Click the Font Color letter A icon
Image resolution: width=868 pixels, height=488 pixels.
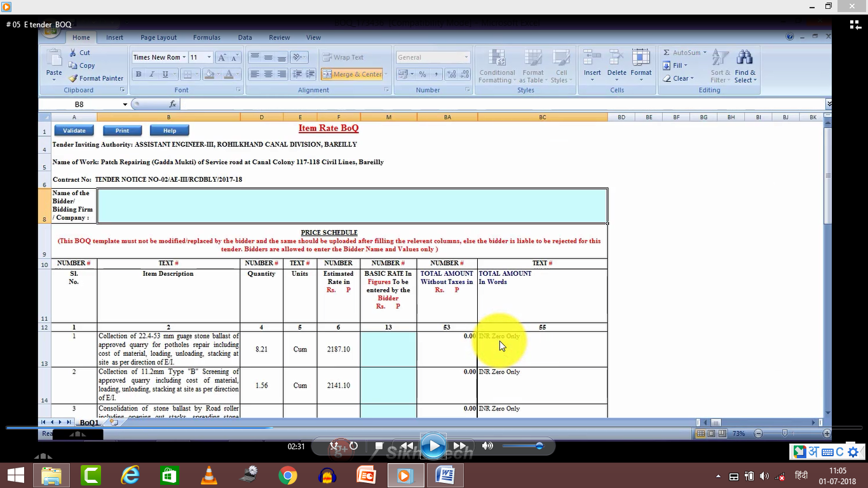click(229, 74)
